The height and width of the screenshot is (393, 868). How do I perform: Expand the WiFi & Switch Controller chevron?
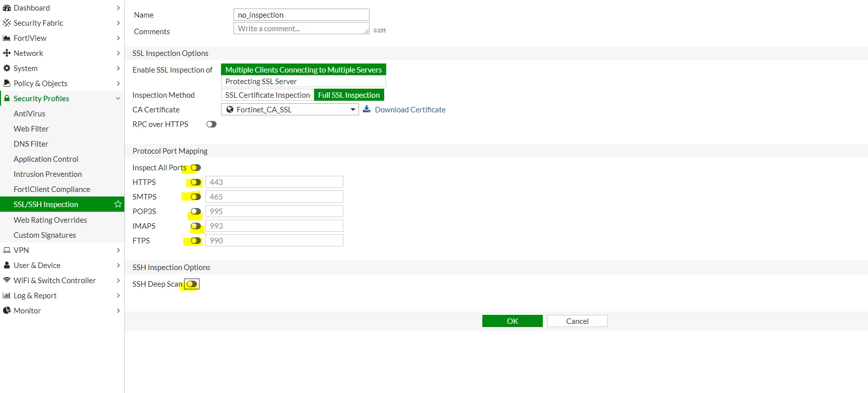tap(118, 281)
